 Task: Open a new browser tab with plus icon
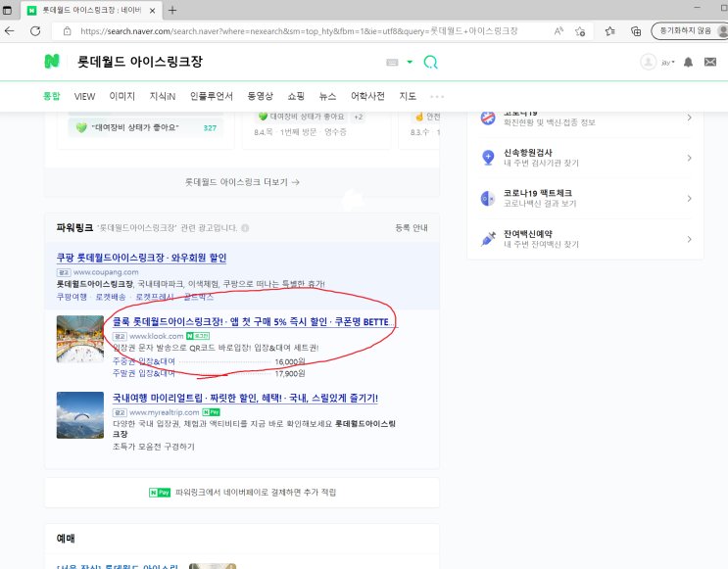[172, 10]
